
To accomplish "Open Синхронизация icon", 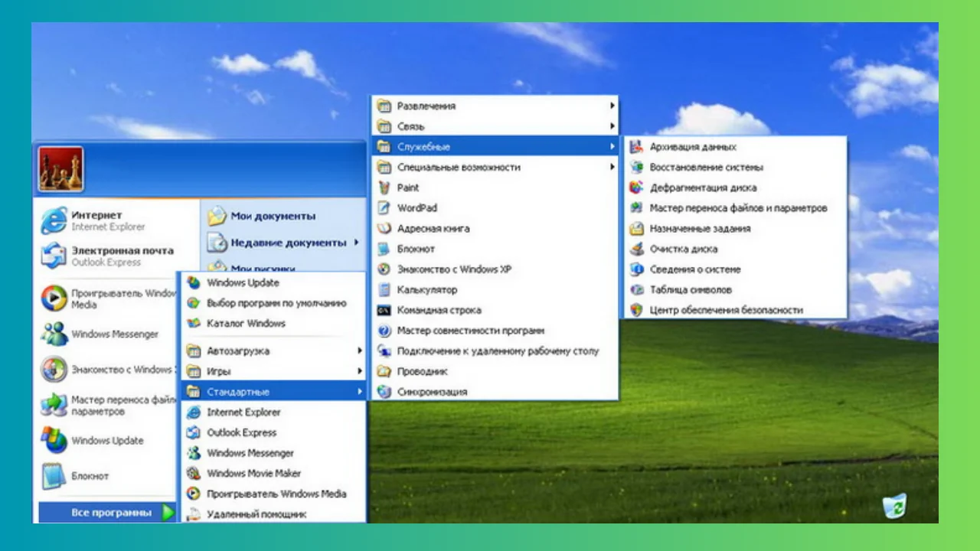I will click(384, 392).
